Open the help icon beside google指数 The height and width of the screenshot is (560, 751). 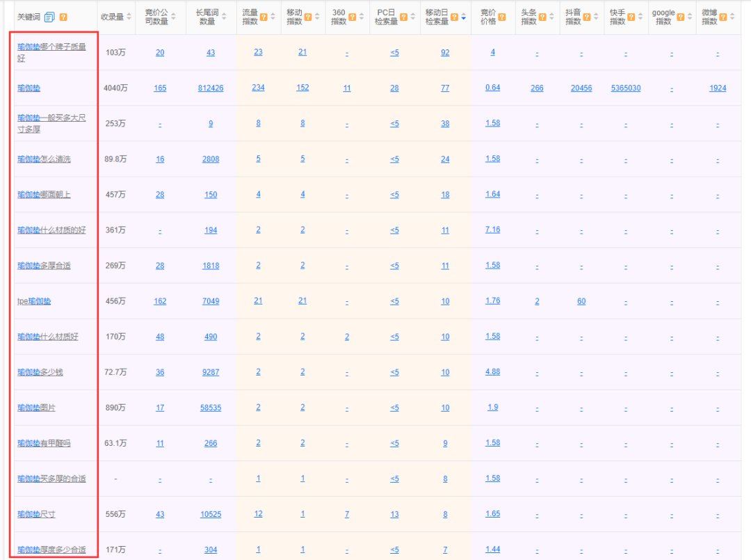(681, 17)
